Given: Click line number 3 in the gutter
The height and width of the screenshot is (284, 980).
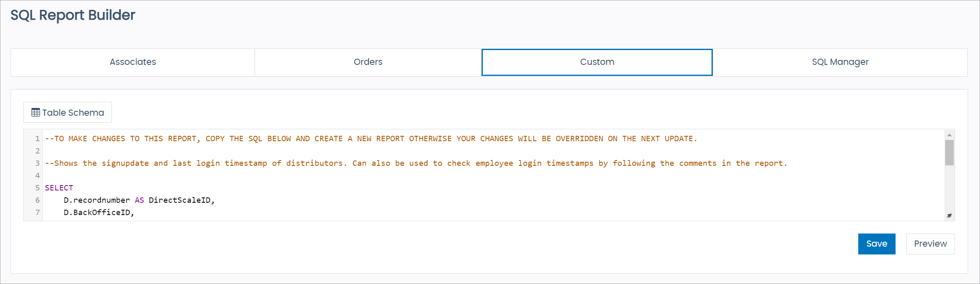Looking at the screenshot, I should (37, 163).
